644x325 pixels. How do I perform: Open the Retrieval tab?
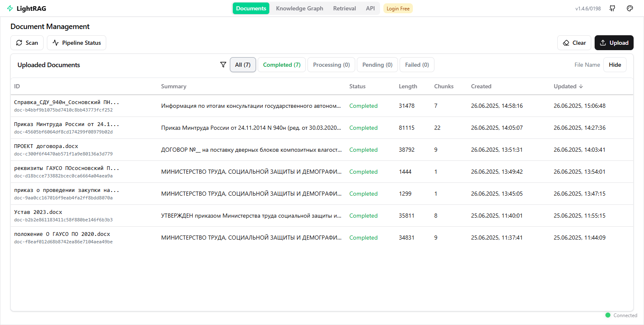pos(344,8)
